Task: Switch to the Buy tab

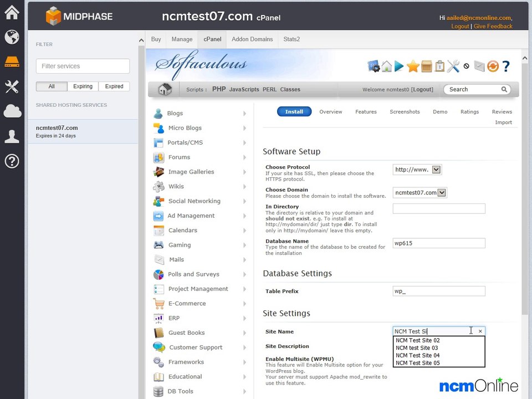Action: pos(156,39)
